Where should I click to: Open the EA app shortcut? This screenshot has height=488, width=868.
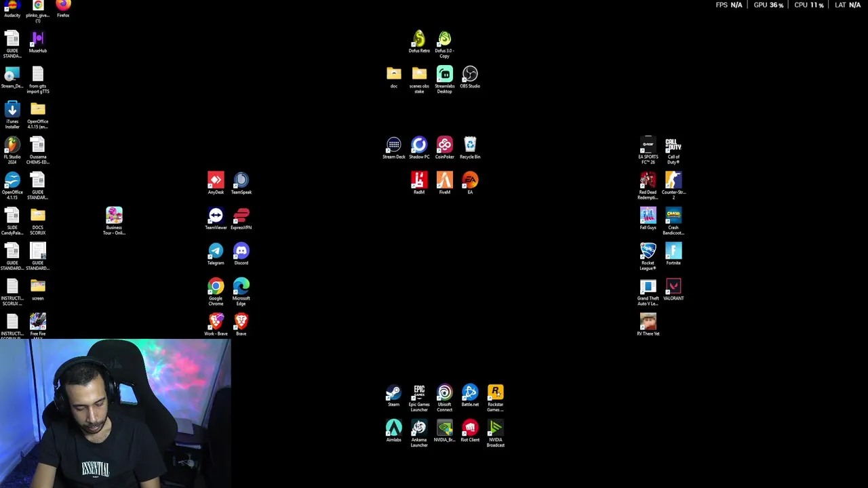click(x=470, y=183)
